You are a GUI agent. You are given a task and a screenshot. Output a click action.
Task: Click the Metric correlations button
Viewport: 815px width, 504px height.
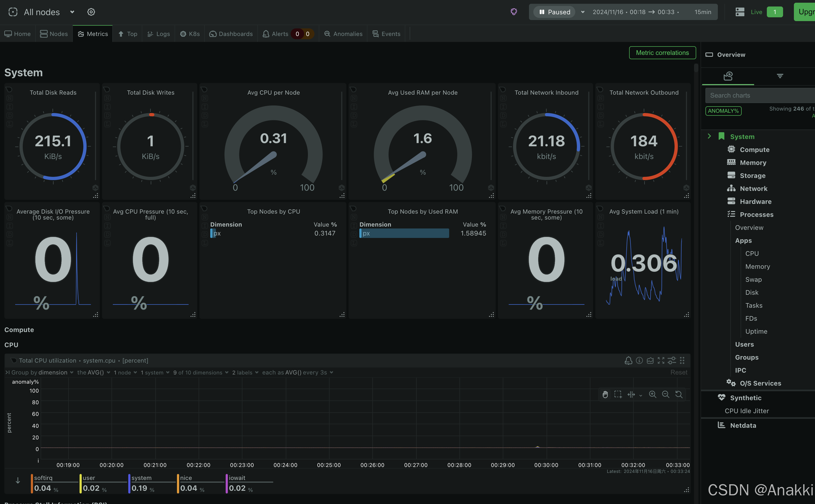662,53
